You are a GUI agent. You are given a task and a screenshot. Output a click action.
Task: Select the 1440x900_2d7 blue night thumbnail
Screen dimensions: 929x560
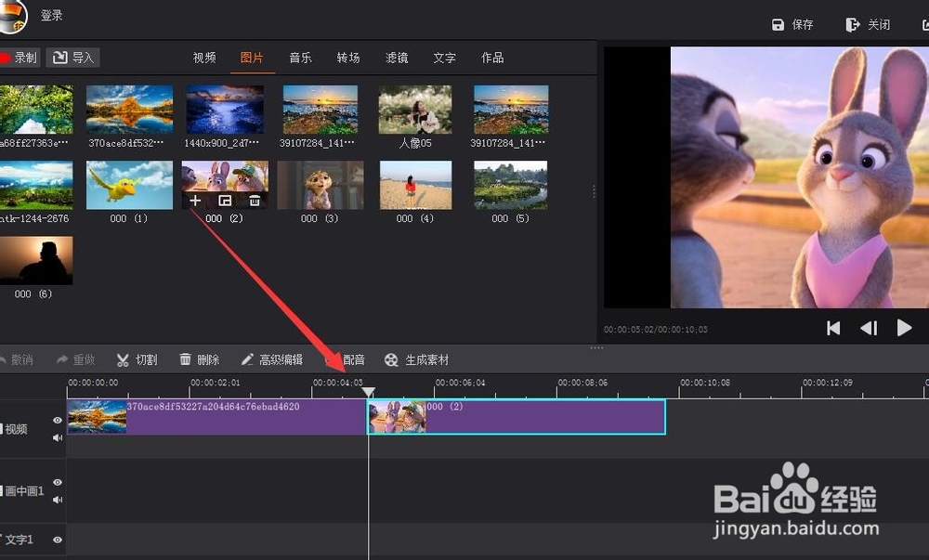pyautogui.click(x=225, y=110)
